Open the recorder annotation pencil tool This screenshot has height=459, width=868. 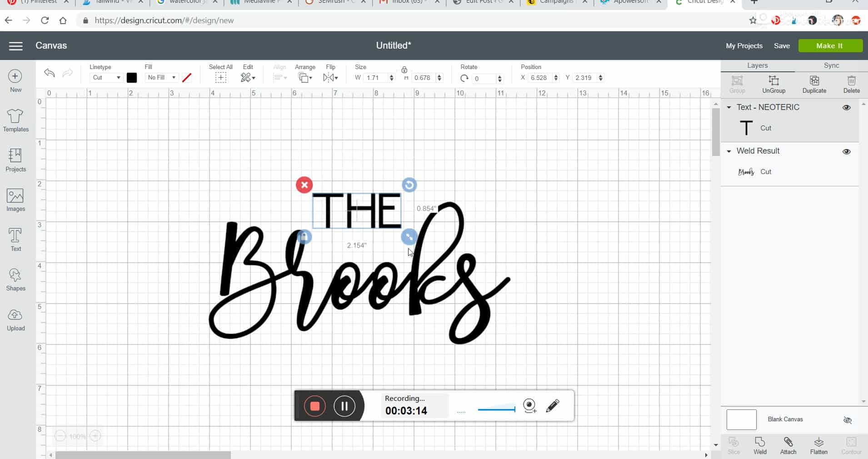[x=552, y=405]
